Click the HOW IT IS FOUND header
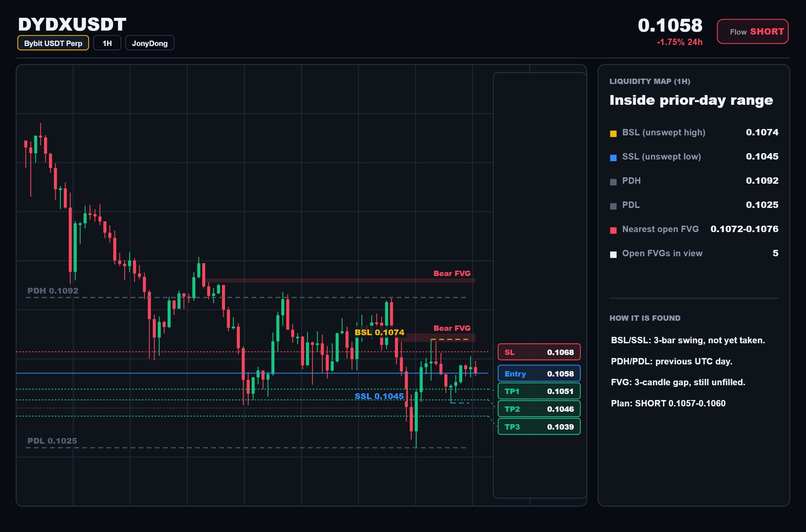 [x=645, y=318]
